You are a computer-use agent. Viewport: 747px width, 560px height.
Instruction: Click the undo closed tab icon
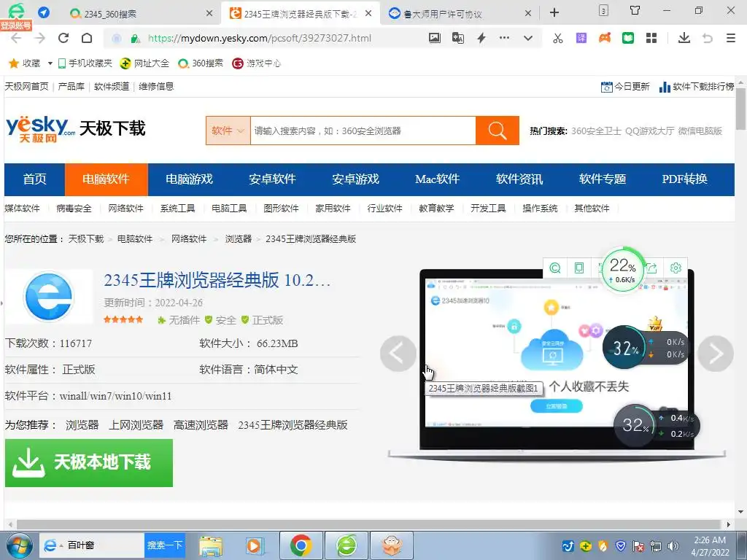click(x=708, y=38)
